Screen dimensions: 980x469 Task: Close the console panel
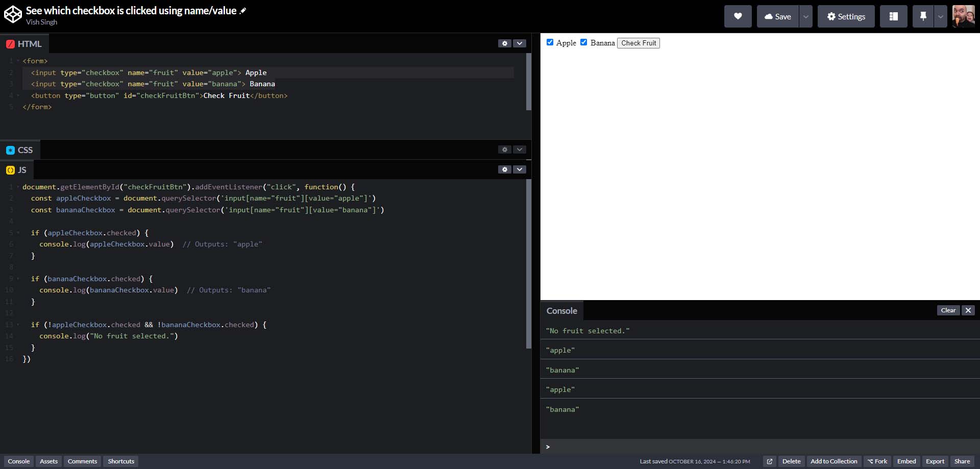coord(968,310)
